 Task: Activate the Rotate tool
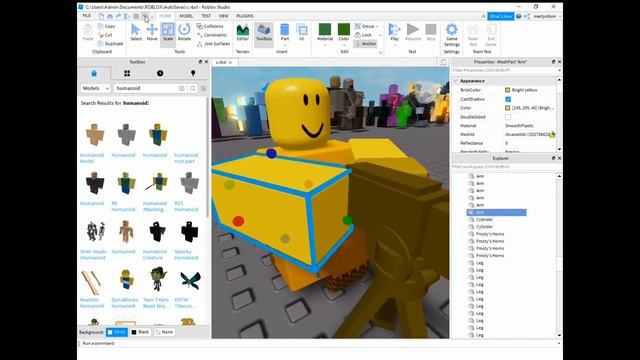click(x=184, y=32)
